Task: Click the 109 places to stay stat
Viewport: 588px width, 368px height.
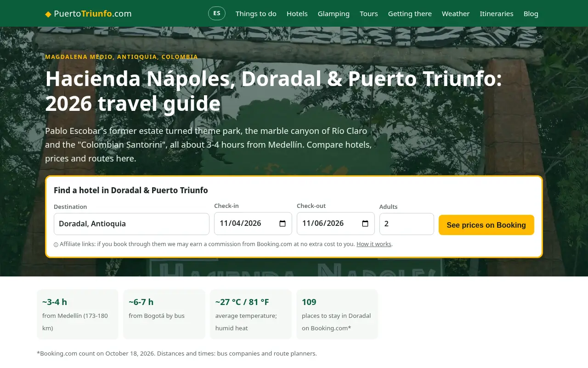Action: [x=337, y=314]
